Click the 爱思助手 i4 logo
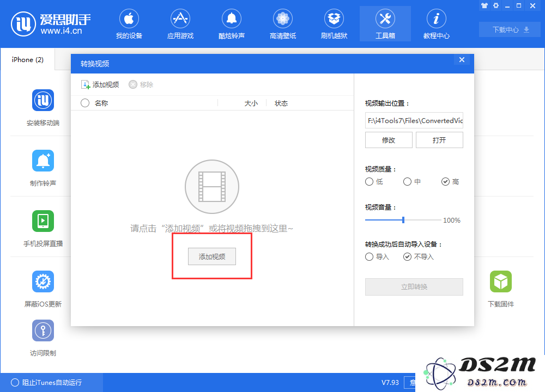 point(51,23)
